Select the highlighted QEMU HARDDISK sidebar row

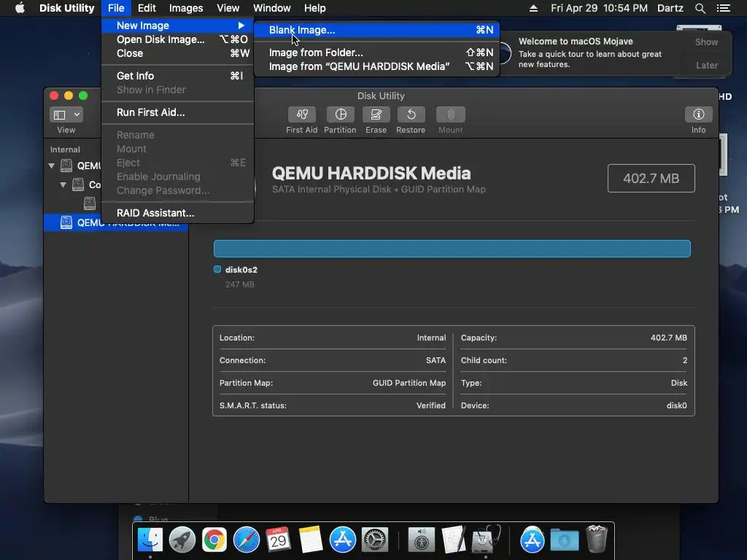116,222
